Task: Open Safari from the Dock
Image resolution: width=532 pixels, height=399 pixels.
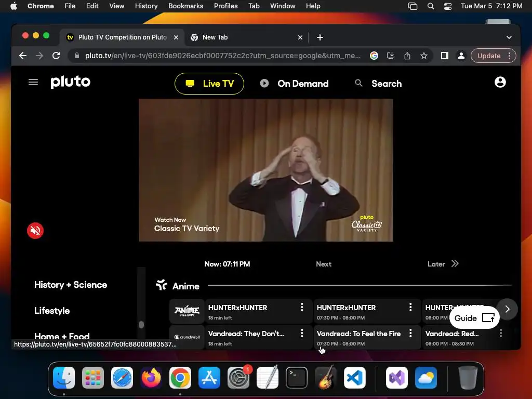Action: [122, 377]
